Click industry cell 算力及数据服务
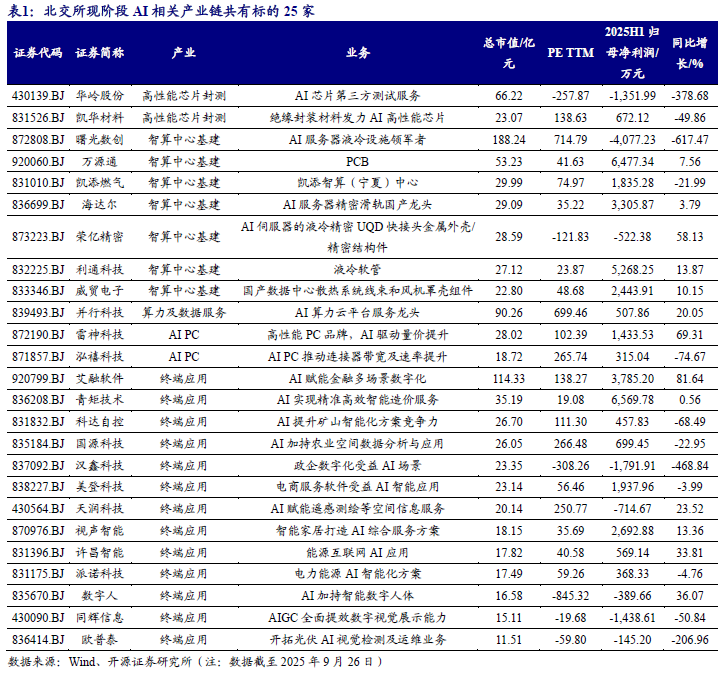 tap(184, 313)
